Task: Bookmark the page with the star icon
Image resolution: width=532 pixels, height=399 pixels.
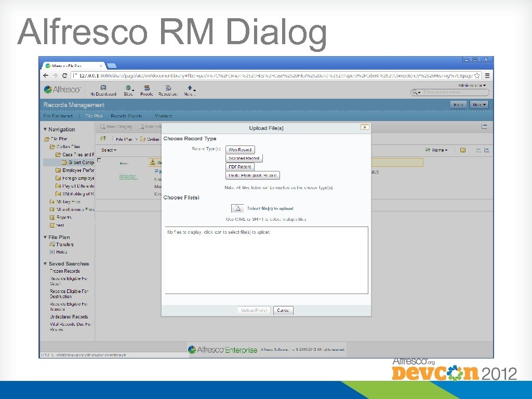Action: pyautogui.click(x=477, y=76)
